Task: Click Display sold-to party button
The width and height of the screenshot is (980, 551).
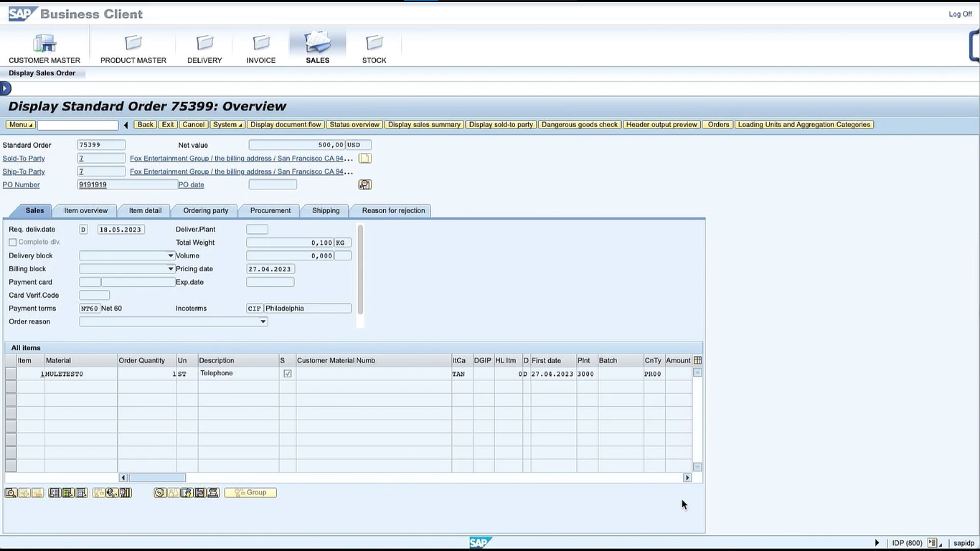Action: pos(501,125)
